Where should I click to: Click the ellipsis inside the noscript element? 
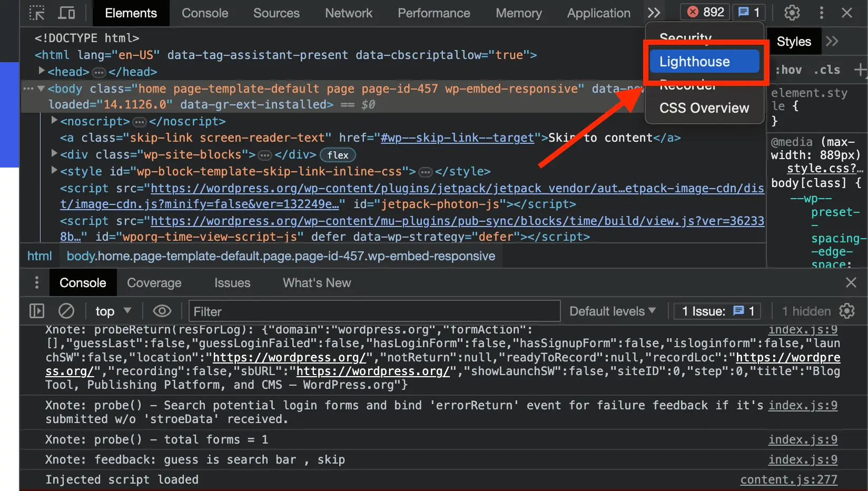140,122
